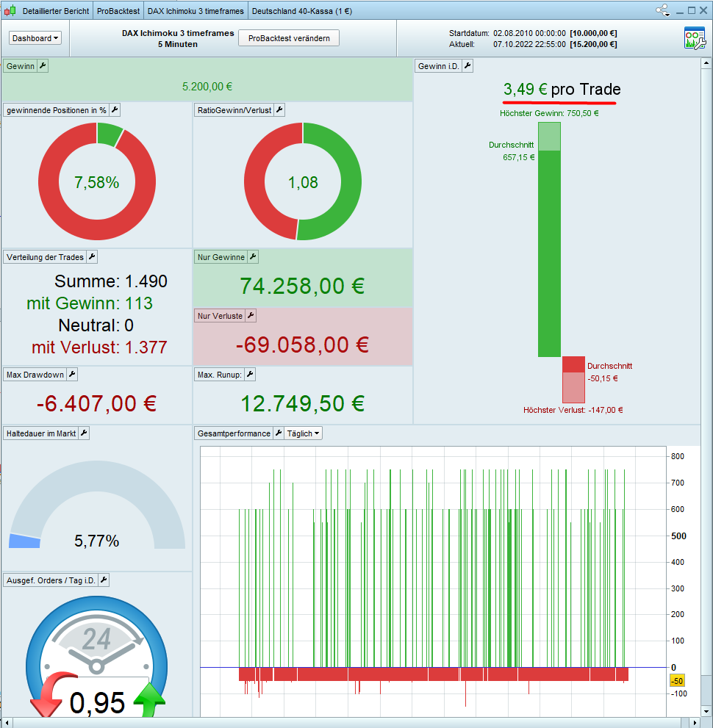Click the Aktuell 07.10.2022 22:55:00 value
The width and height of the screenshot is (713, 728).
529,45
